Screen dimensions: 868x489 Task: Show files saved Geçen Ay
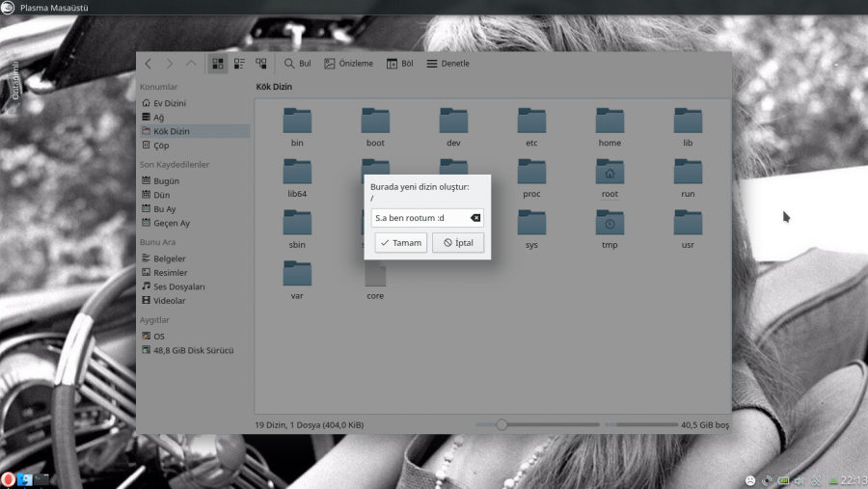pos(193,223)
